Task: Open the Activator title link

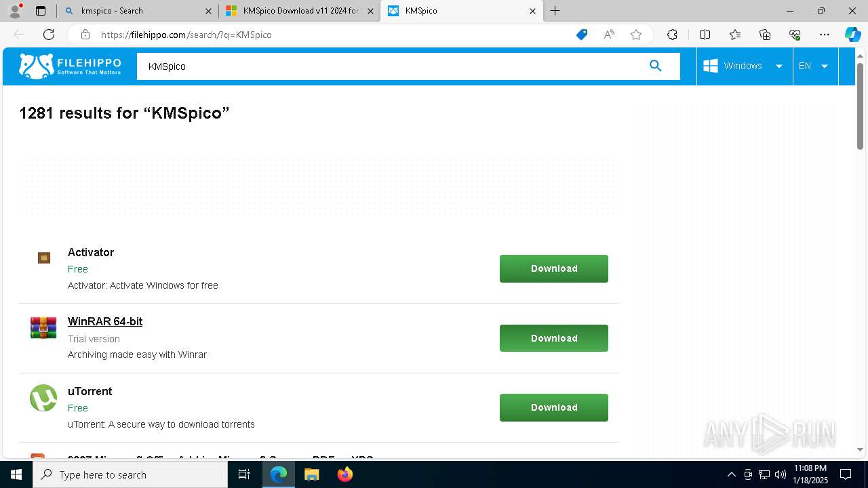Action: pos(91,252)
